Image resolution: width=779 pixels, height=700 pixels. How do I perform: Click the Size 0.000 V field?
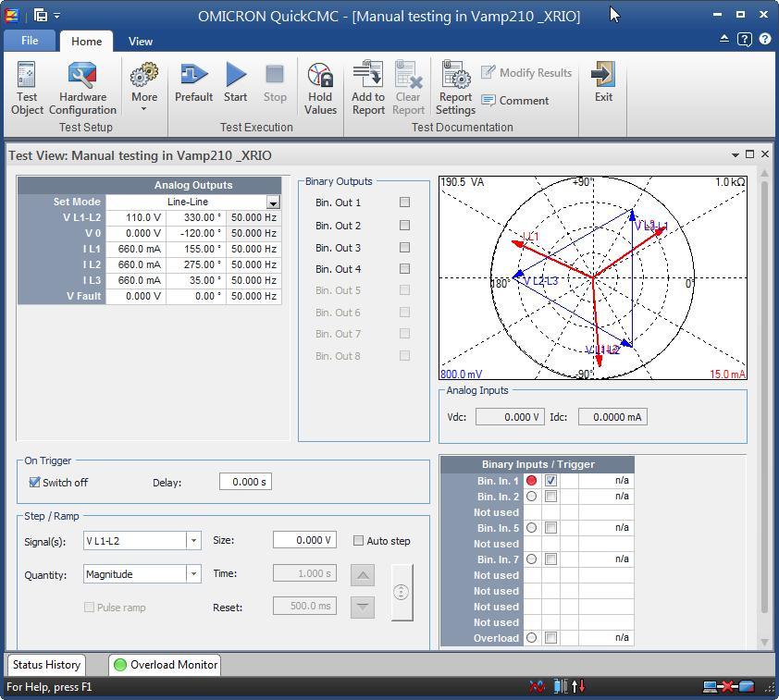click(x=304, y=540)
